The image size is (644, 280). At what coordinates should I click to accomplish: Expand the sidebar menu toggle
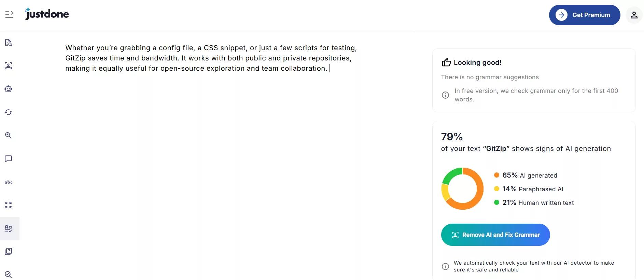[9, 14]
